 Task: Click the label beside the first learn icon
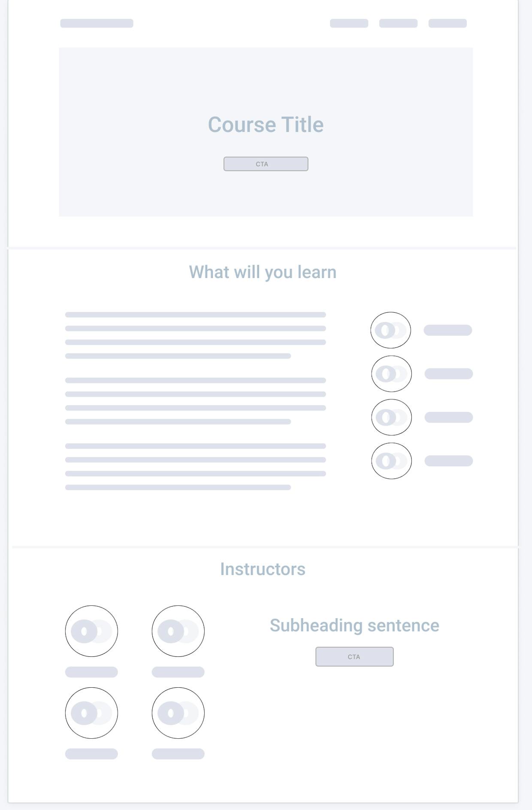point(448,330)
